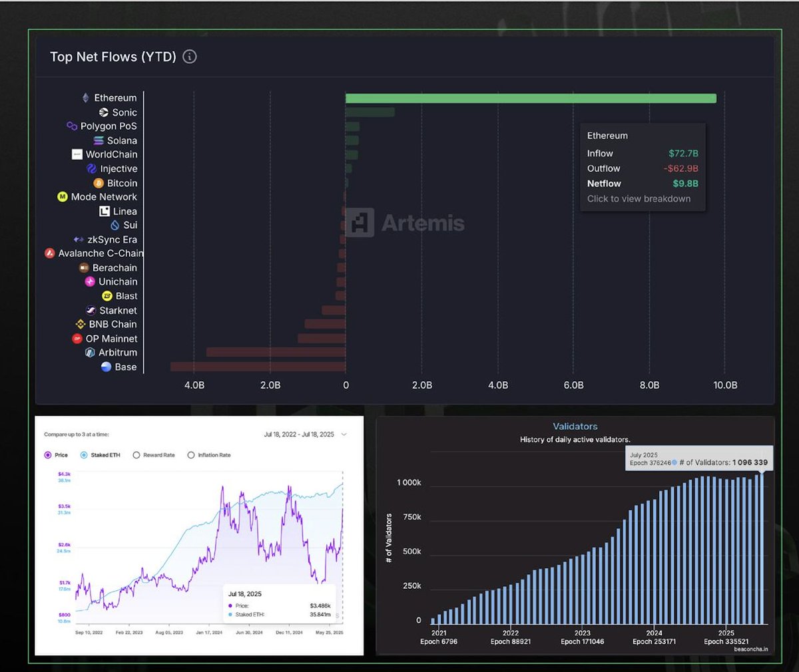The width and height of the screenshot is (799, 672).
Task: Click the Inflow value $72.7B
Action: click(683, 153)
